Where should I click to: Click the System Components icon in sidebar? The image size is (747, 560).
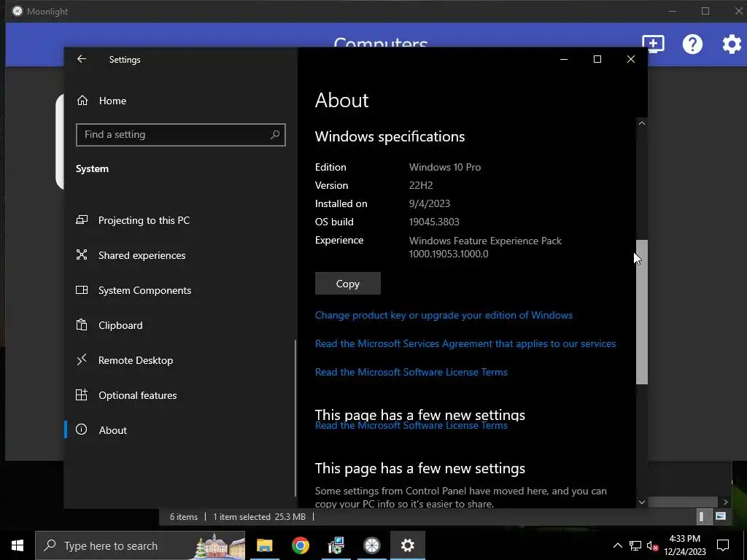click(82, 290)
